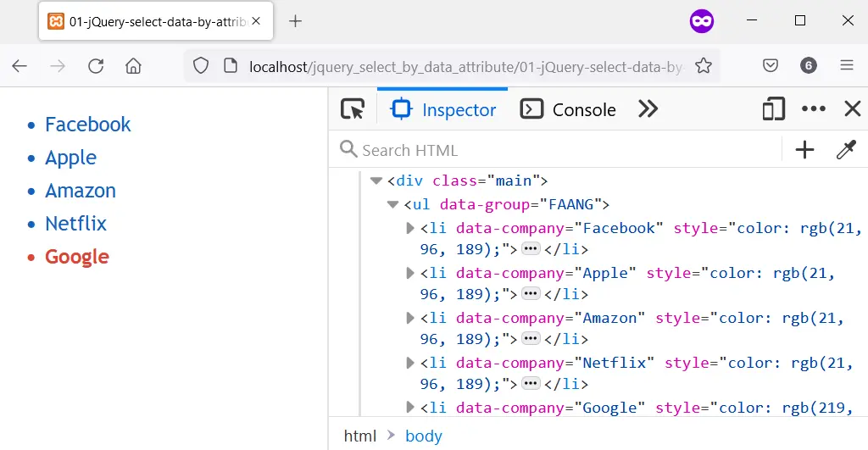Screen dimensions: 868x450
Task: Open devtools customize three-dots menu
Action: coord(813,109)
